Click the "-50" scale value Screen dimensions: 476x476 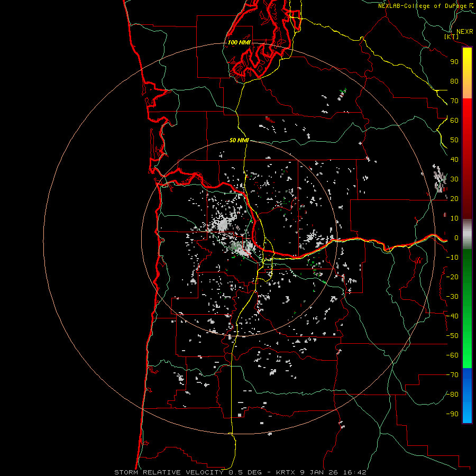coord(452,336)
